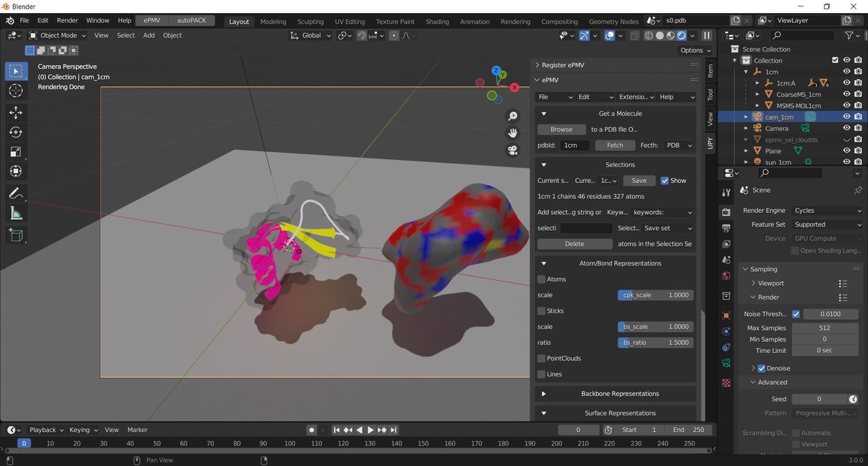Expand the CoarseMS_1crn tree item
Image resolution: width=868 pixels, height=466 pixels.
[757, 94]
